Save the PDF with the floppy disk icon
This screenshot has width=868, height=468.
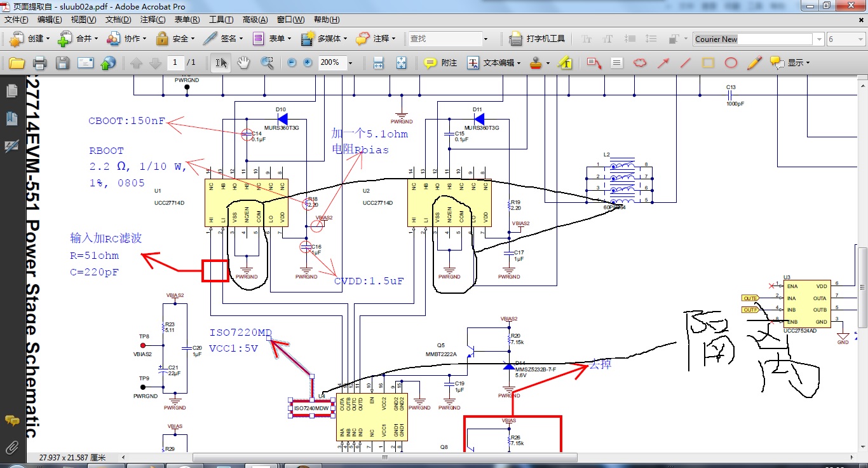pos(62,63)
